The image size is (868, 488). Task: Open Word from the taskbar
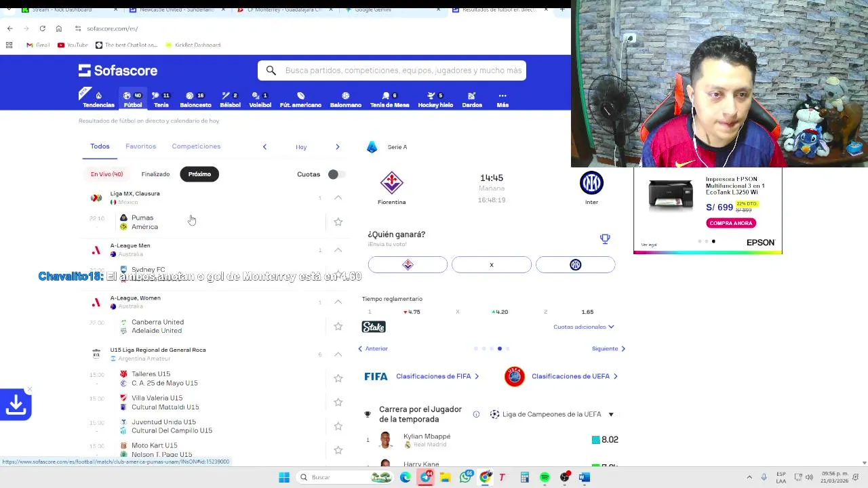click(584, 477)
